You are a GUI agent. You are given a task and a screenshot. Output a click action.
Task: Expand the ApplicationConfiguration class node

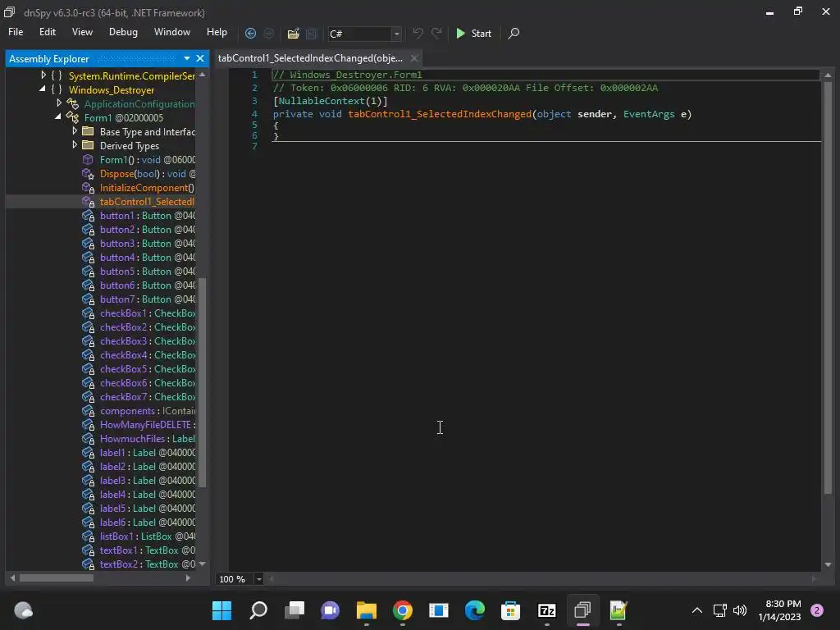pos(59,103)
